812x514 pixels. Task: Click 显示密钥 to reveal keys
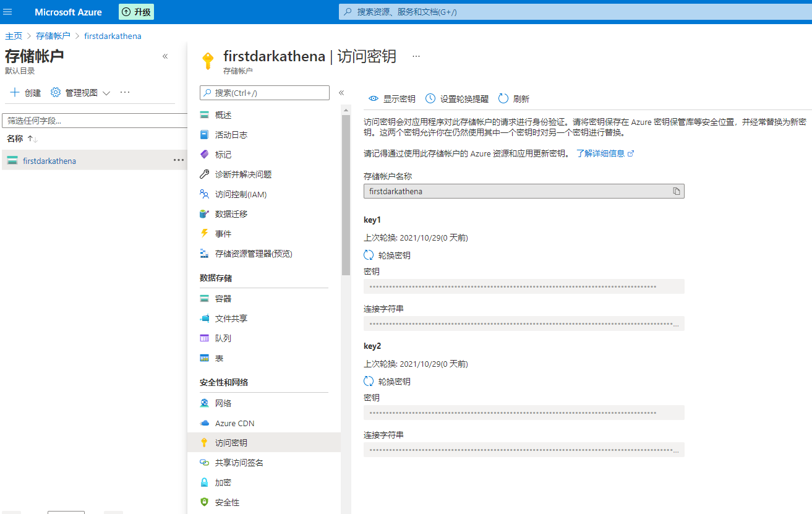point(392,99)
